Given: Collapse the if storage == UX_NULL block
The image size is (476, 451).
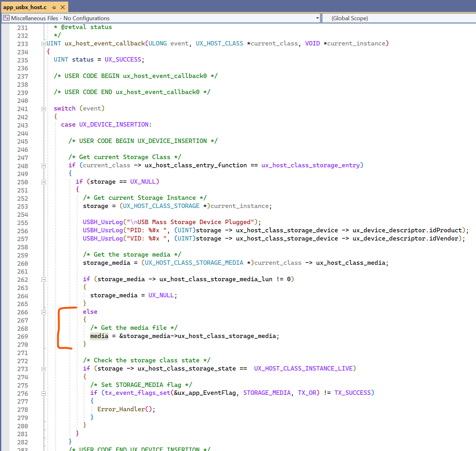Looking at the screenshot, I should pyautogui.click(x=44, y=182).
